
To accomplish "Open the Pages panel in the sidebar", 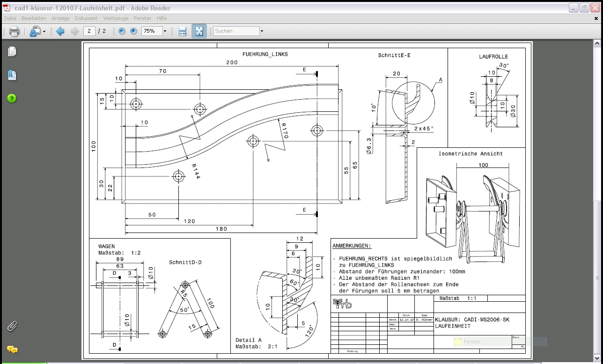I will click(12, 51).
